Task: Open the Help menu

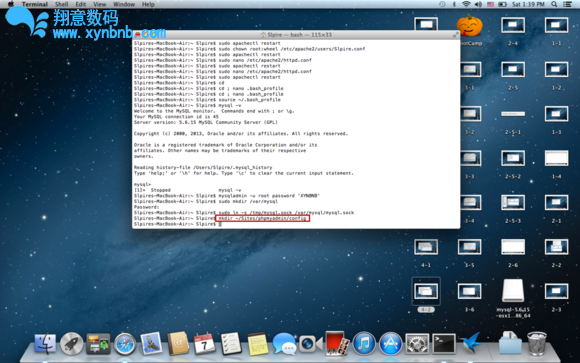Action: [x=148, y=4]
